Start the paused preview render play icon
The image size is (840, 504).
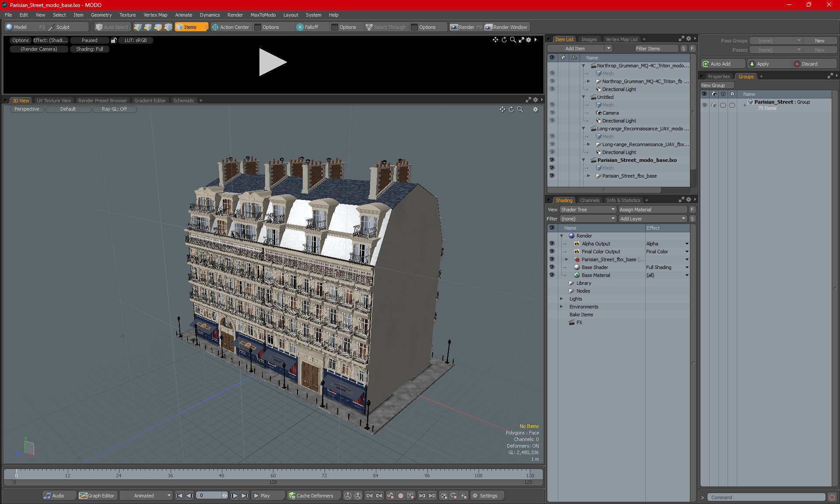click(272, 62)
